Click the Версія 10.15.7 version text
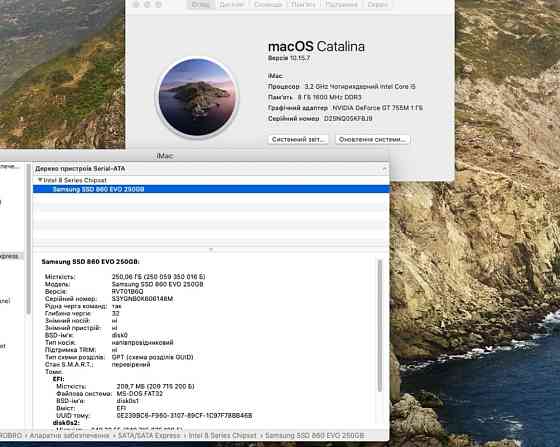The image size is (560, 447). (x=289, y=58)
